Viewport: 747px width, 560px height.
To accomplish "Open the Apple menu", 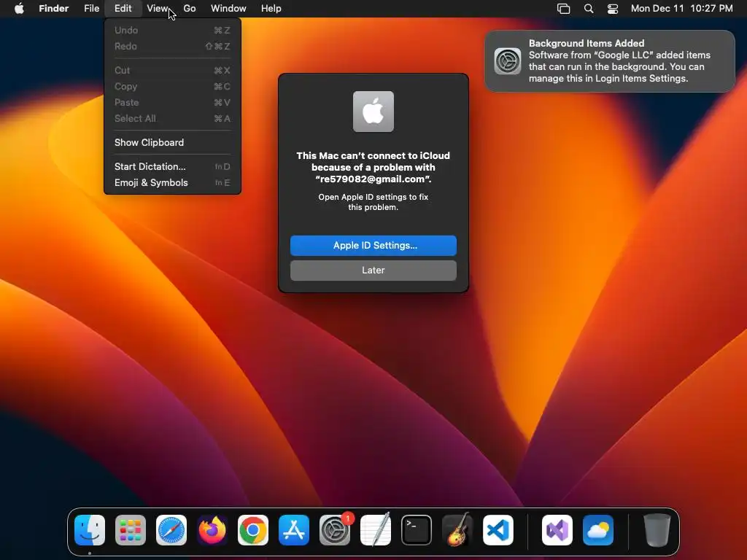I will pyautogui.click(x=19, y=9).
